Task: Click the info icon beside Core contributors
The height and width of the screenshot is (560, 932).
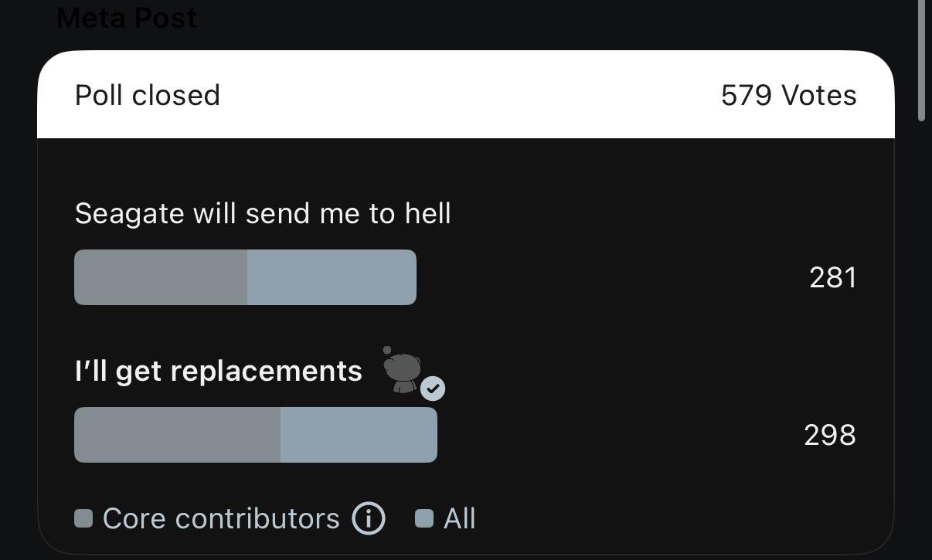Action: click(x=369, y=518)
